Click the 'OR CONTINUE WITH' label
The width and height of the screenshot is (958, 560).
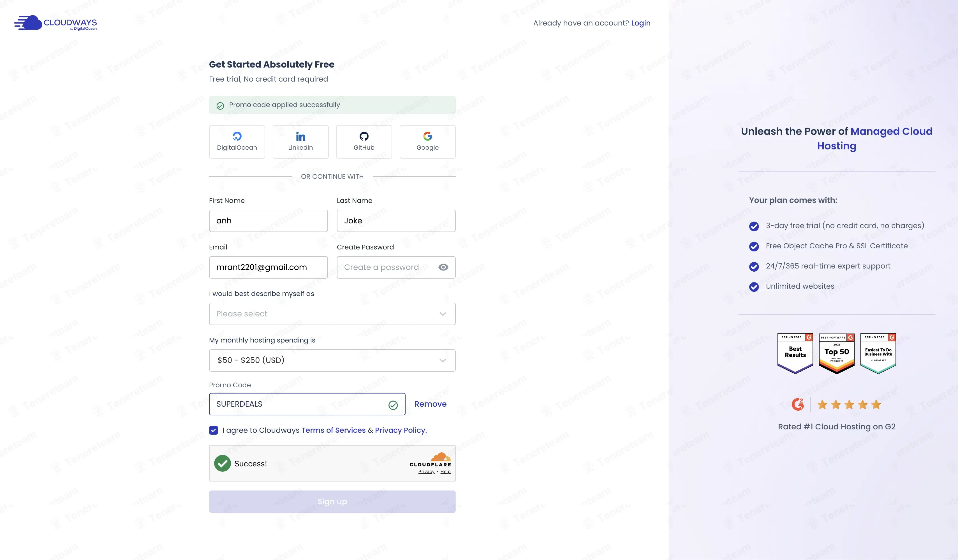(332, 176)
